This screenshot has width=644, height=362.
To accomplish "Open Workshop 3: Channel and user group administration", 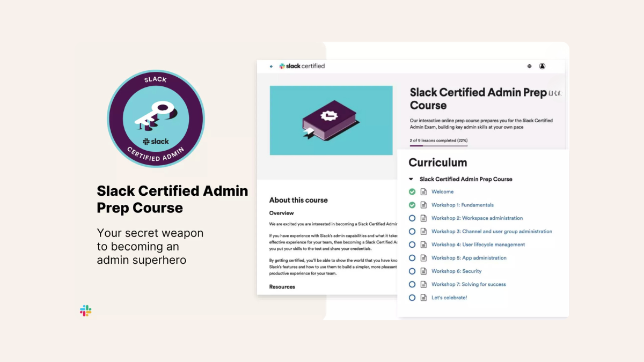I will 492,232.
